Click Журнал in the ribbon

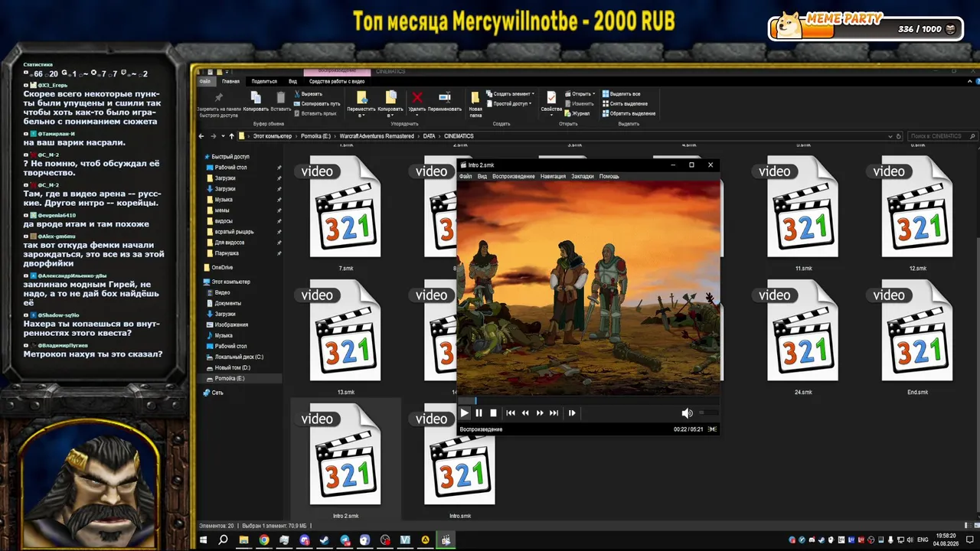point(577,113)
